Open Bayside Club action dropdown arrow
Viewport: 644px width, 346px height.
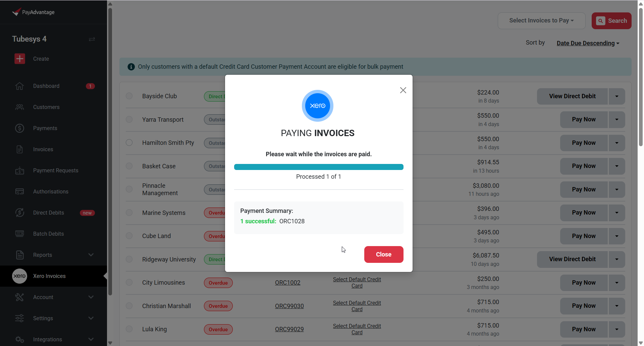pyautogui.click(x=617, y=97)
